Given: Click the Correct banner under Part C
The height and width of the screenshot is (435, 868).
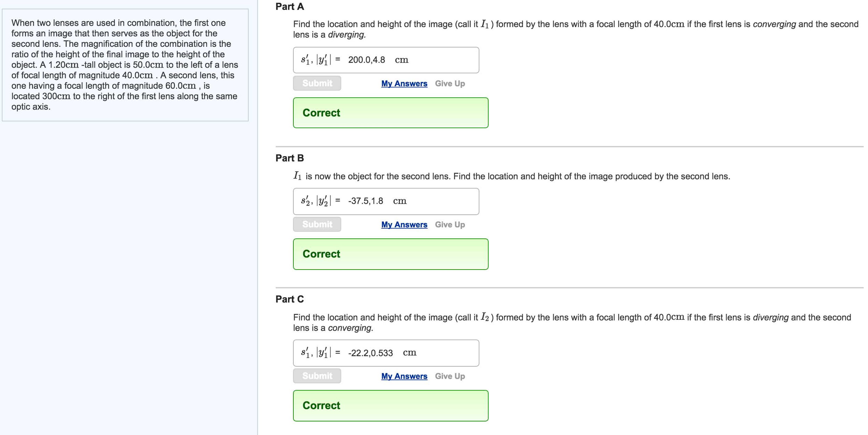Looking at the screenshot, I should (390, 405).
